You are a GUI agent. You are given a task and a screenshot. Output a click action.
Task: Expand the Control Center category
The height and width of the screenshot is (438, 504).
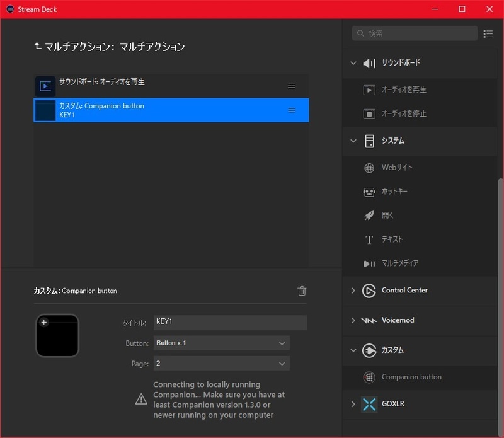coord(353,291)
